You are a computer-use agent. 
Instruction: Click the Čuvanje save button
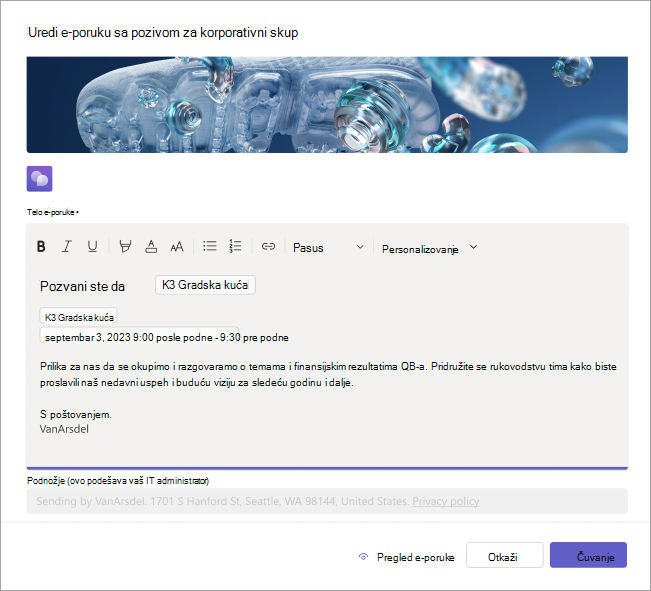coord(588,555)
